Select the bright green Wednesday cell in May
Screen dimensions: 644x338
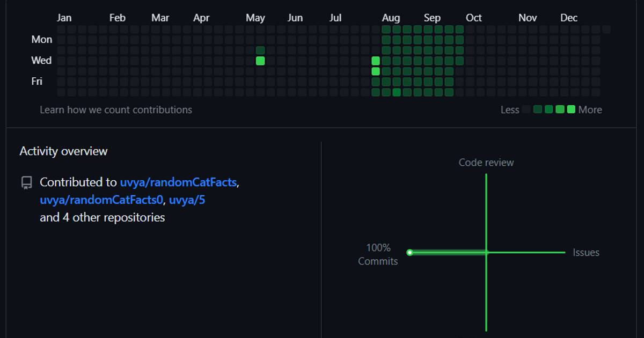pos(260,61)
